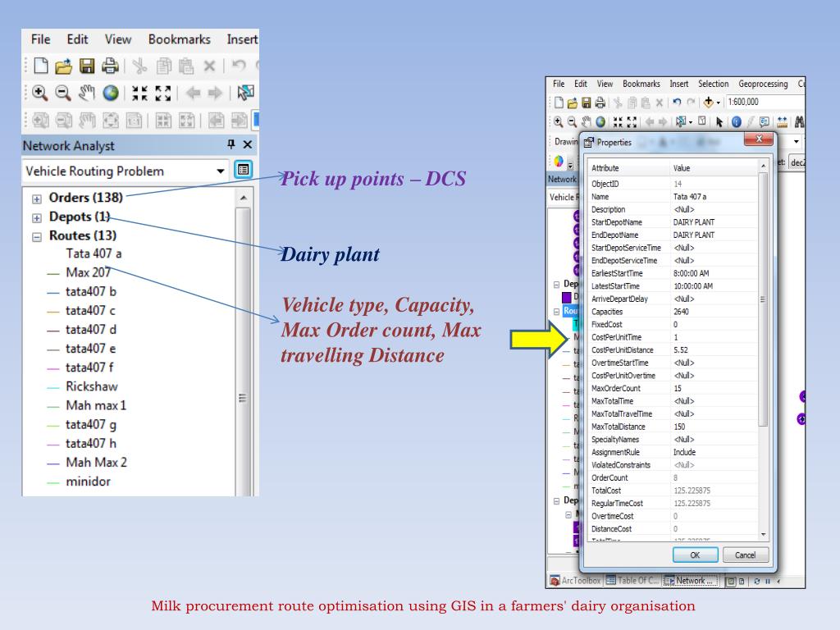Click the AssignmentRule value Include
Image resolution: width=840 pixels, height=630 pixels.
[x=684, y=453]
